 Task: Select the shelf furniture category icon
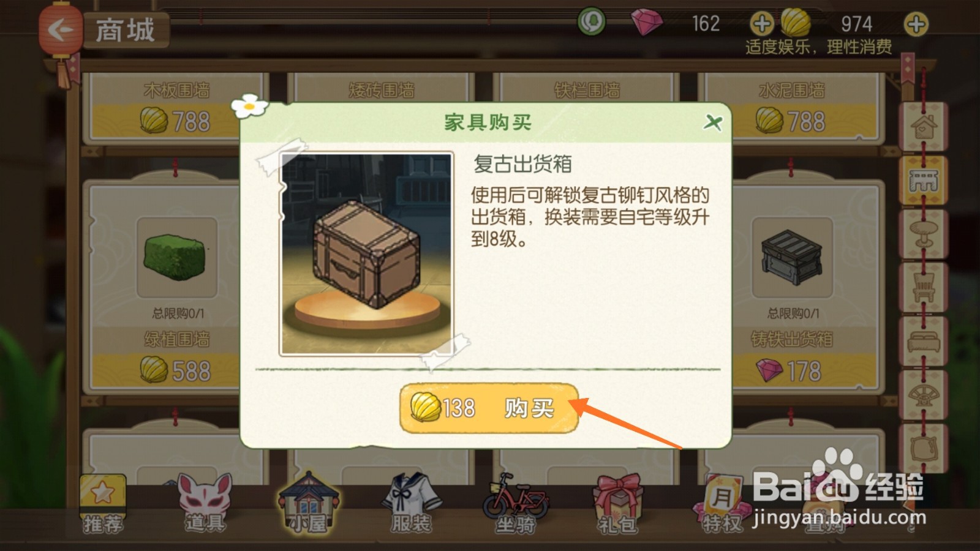pyautogui.click(x=923, y=181)
